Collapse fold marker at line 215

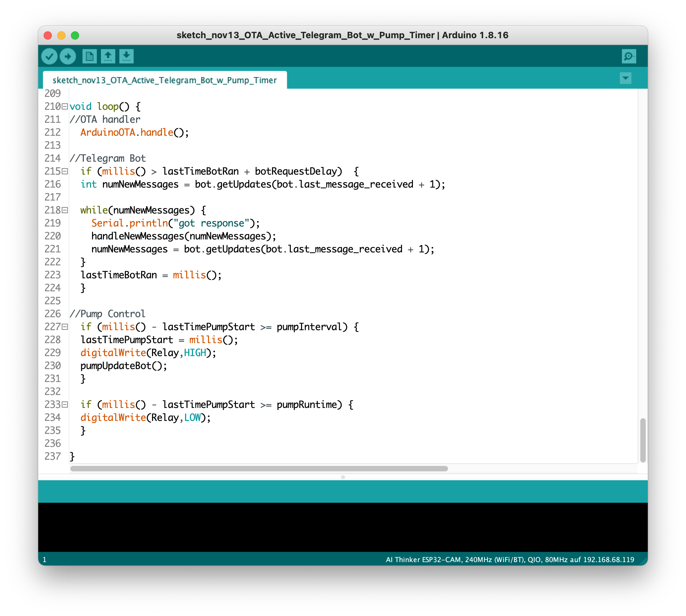click(65, 171)
